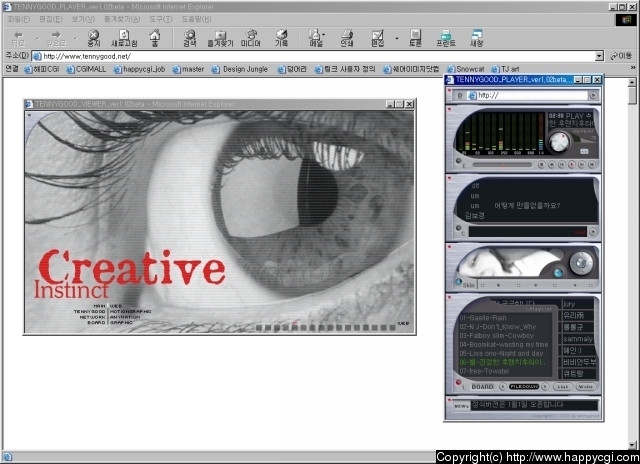The width and height of the screenshot is (640, 464).
Task: Open the File (파일) menu
Action: click(19, 19)
